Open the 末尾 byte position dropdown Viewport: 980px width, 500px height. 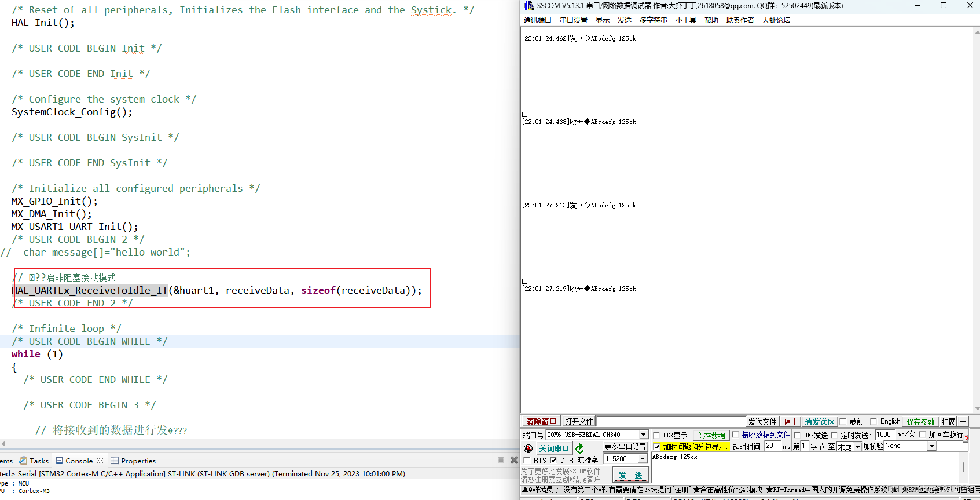(857, 447)
